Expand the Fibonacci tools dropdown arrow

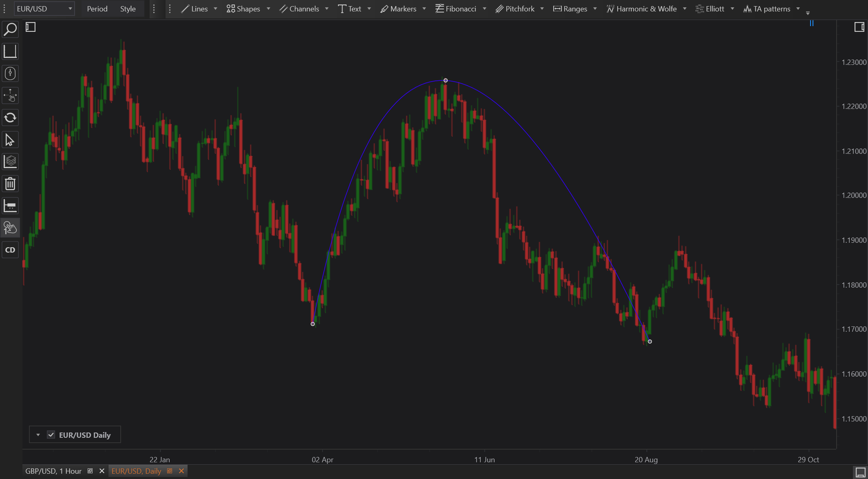pos(484,9)
